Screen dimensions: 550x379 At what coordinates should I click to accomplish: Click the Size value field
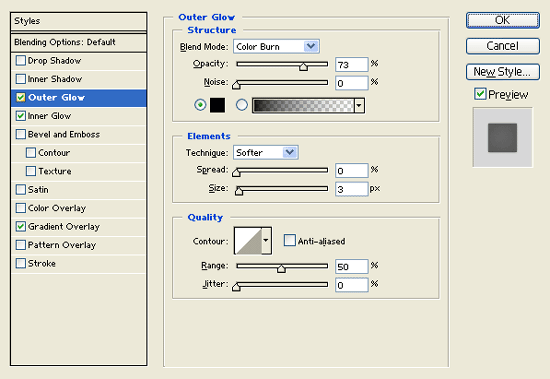click(x=351, y=189)
